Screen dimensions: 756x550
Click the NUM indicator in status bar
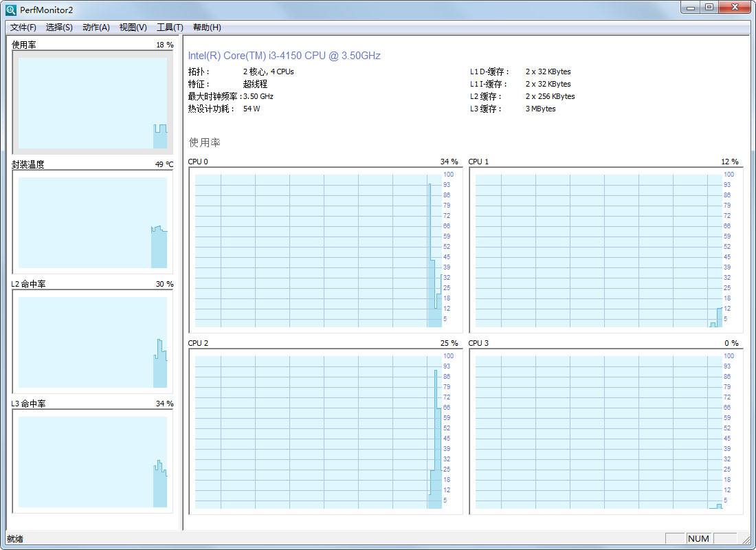pos(698,538)
